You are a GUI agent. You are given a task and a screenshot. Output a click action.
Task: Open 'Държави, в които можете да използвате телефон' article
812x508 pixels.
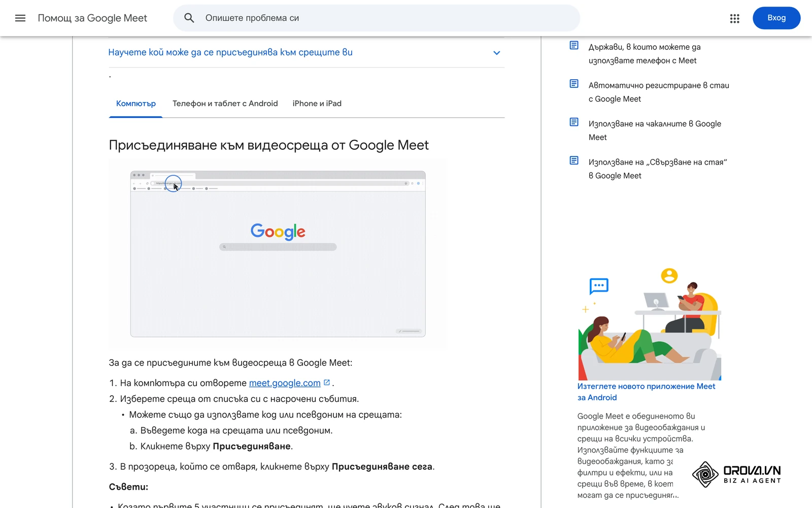point(645,53)
